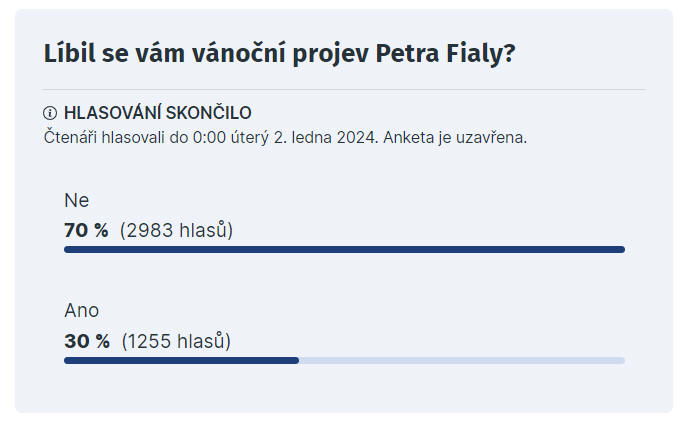686x421 pixels.
Task: Click the '(1255 hlasů)' vote count
Action: (x=176, y=341)
